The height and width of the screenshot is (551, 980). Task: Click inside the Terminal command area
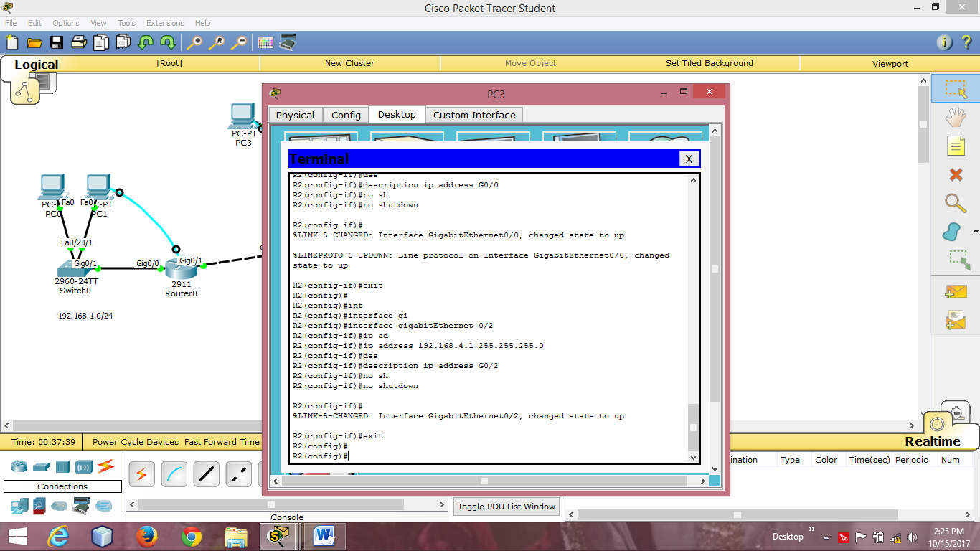[x=489, y=318]
